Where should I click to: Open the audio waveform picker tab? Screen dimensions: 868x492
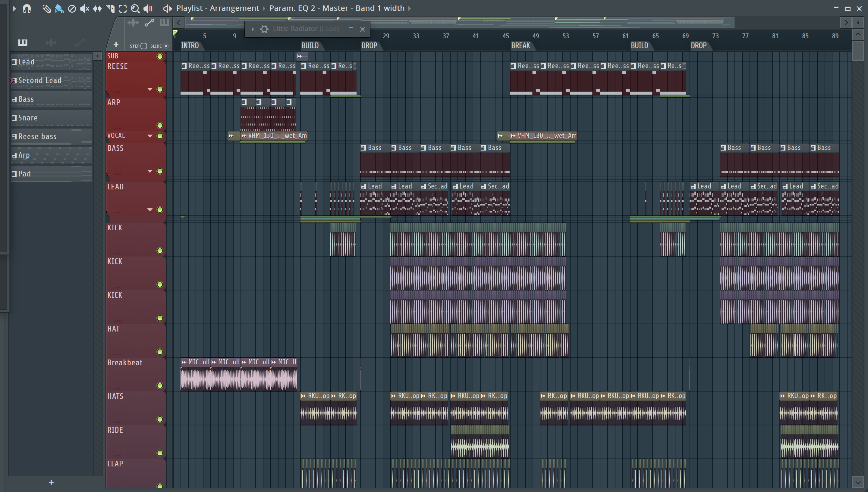click(51, 42)
